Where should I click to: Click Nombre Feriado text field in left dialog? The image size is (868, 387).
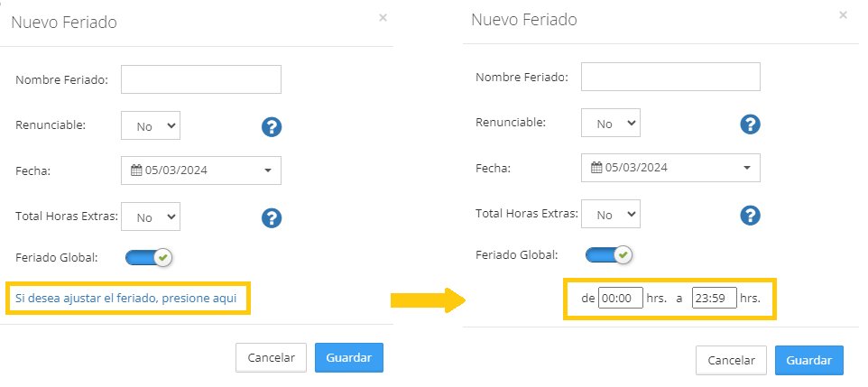coord(201,79)
